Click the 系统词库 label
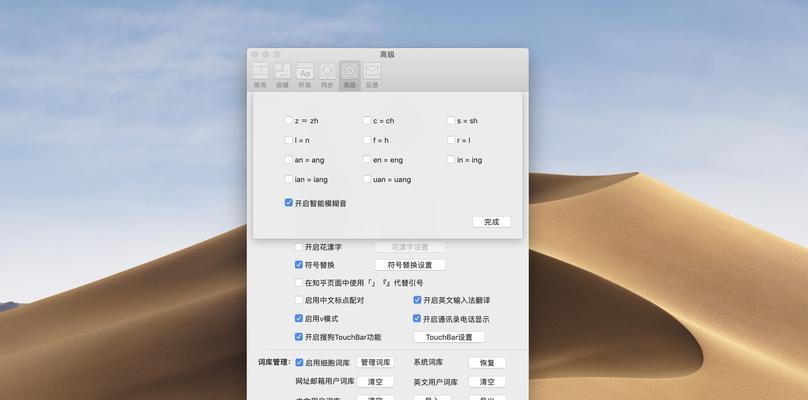Screen dimensions: 808x400 coord(428,362)
